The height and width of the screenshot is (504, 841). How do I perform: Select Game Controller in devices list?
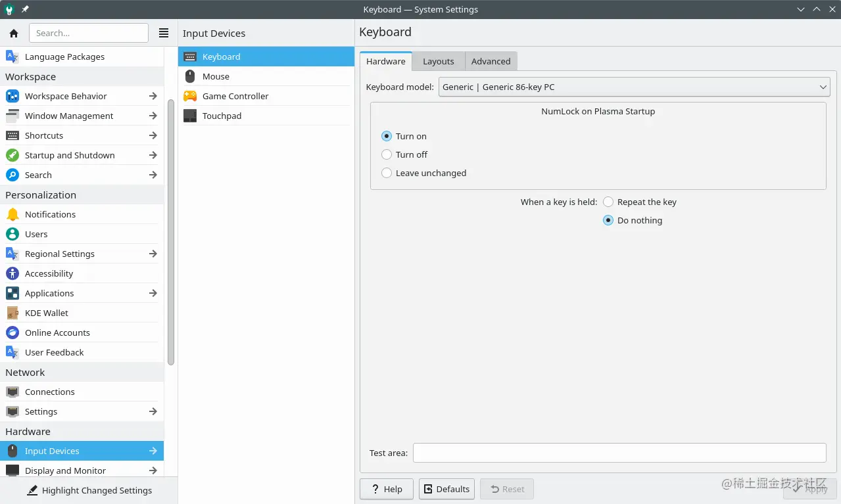pyautogui.click(x=266, y=96)
